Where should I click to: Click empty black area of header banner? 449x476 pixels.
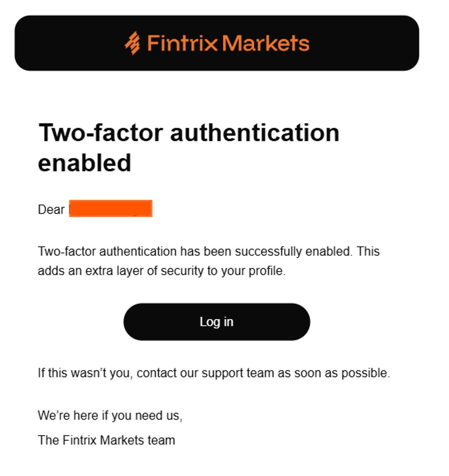click(364, 43)
